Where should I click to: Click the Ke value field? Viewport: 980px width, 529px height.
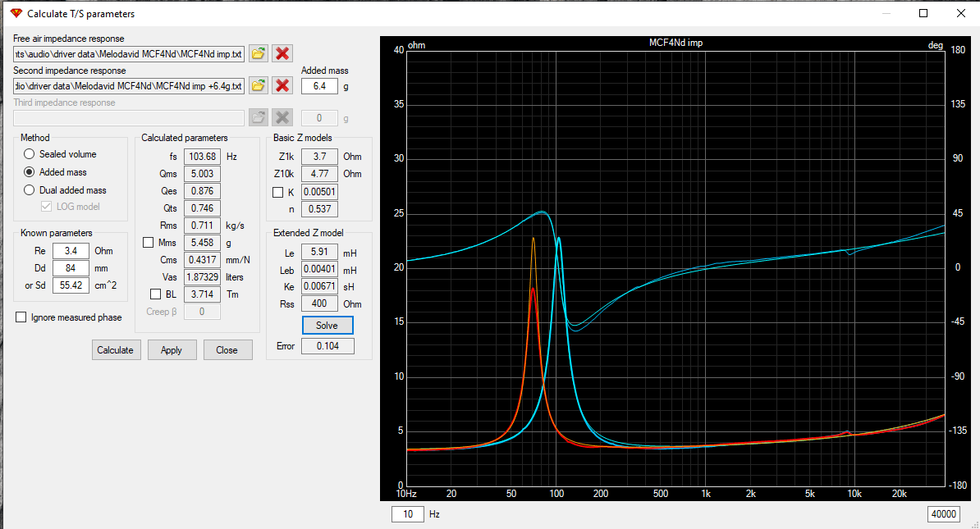tap(319, 286)
